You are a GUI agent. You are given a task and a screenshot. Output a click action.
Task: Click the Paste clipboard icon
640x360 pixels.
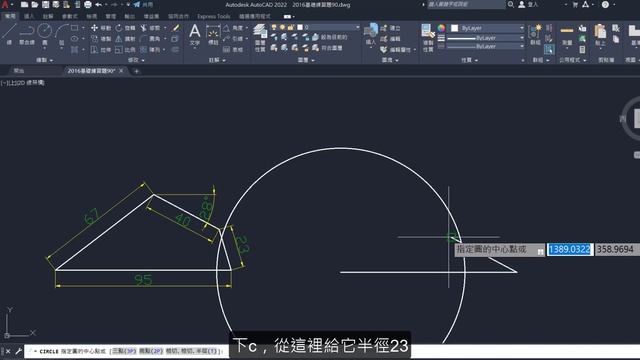pos(600,34)
